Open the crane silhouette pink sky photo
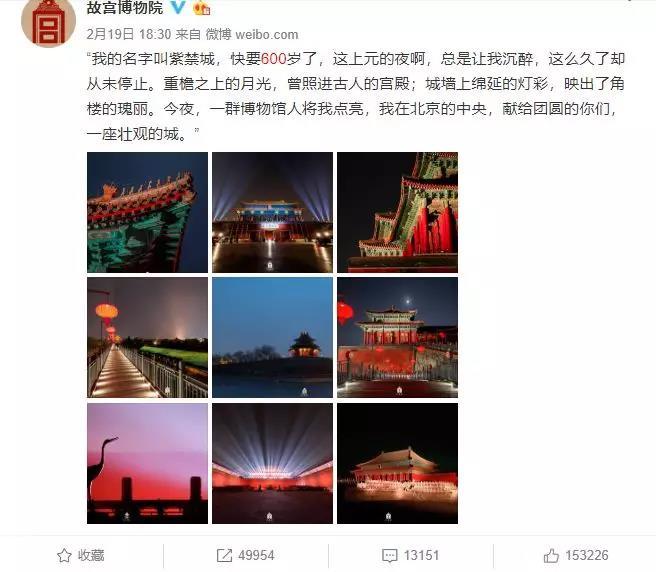Screen dimensions: 656x572 pos(147,463)
